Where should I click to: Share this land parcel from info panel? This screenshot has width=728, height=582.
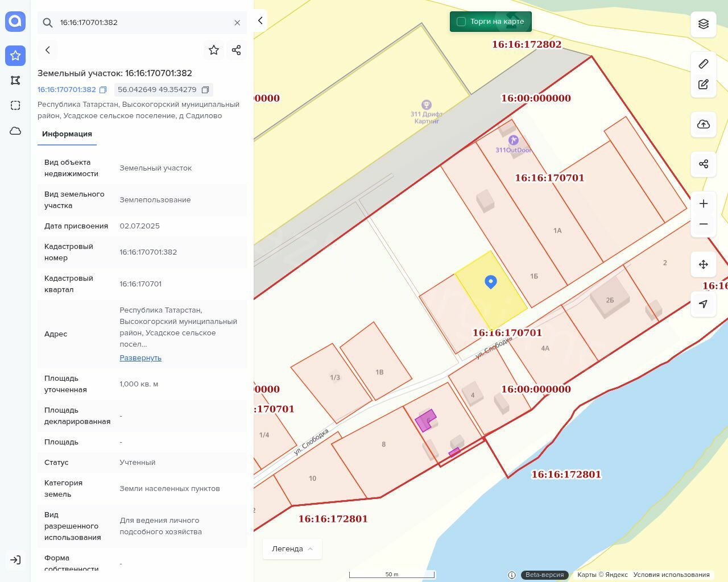(x=237, y=50)
